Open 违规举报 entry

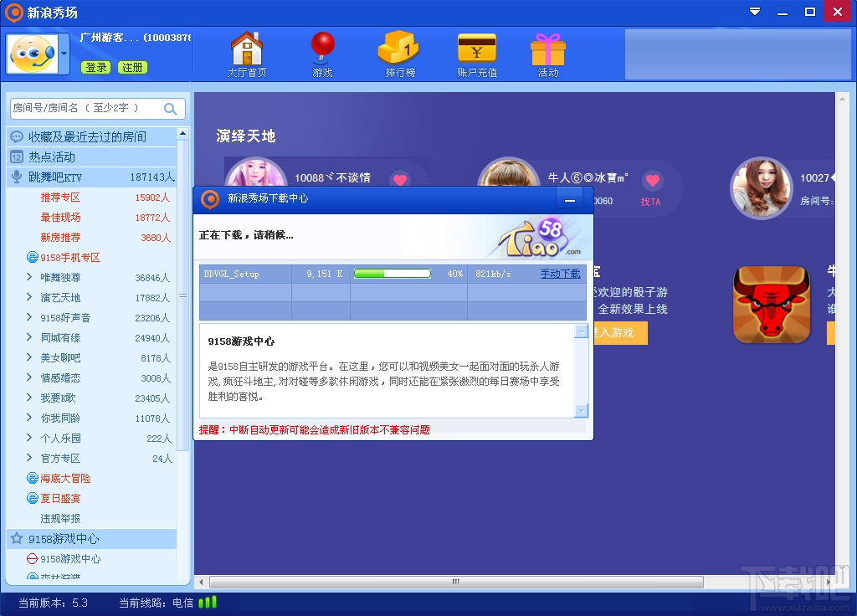click(x=60, y=519)
